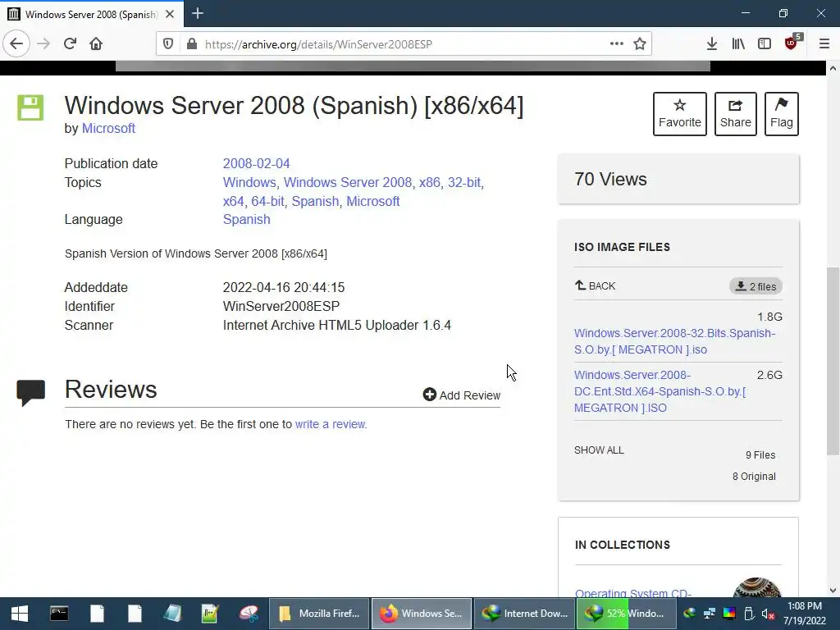
Task: Select the Windows Server 2008 (Spanish) tab
Action: coord(92,14)
